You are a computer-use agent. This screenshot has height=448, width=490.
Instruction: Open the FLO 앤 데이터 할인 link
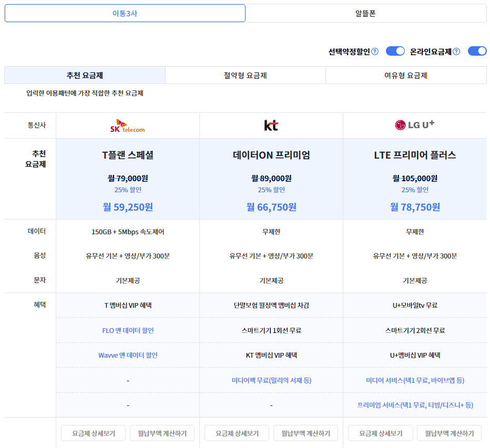click(128, 330)
